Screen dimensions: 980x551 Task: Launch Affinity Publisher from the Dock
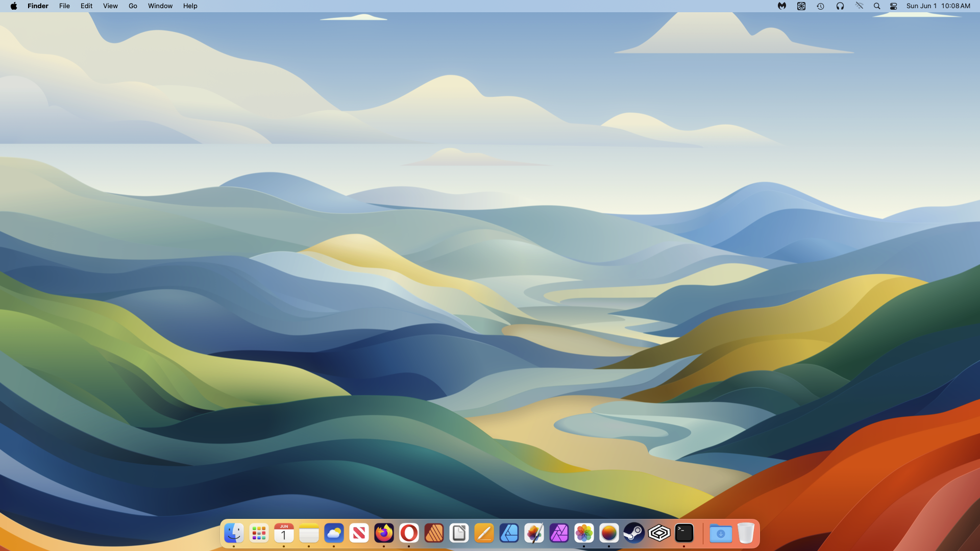pyautogui.click(x=434, y=533)
